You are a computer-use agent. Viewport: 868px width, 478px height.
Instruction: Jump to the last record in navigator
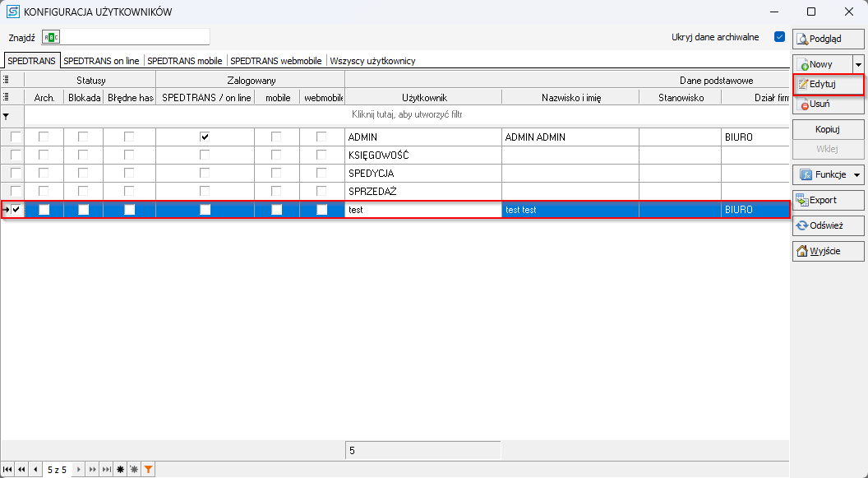106,470
